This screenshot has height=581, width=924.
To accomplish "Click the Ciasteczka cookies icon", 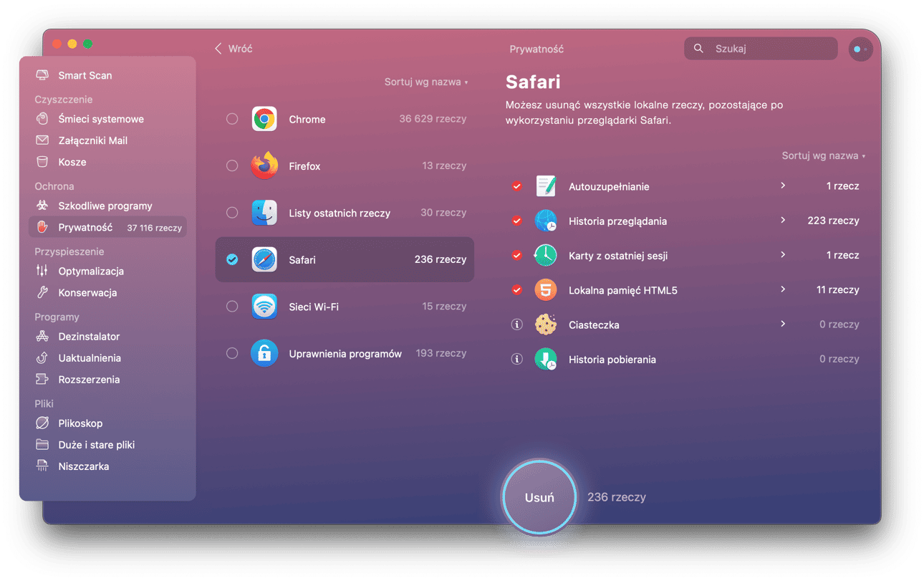I will click(x=546, y=325).
